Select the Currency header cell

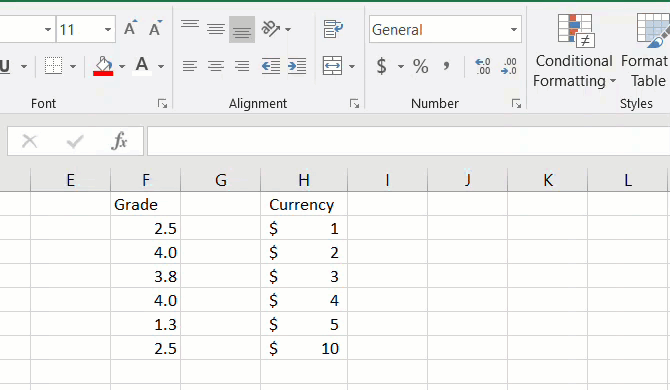[x=304, y=204]
